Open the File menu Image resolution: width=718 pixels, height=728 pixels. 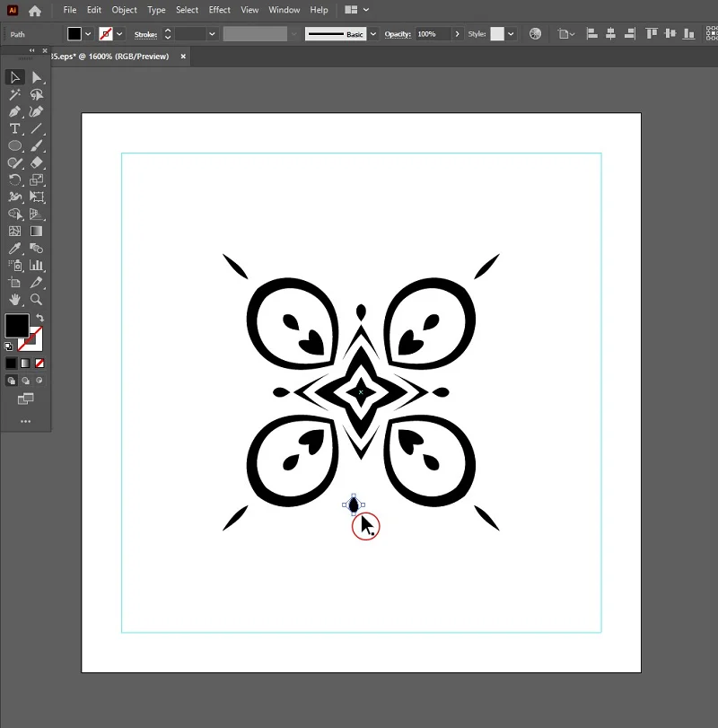pyautogui.click(x=70, y=10)
